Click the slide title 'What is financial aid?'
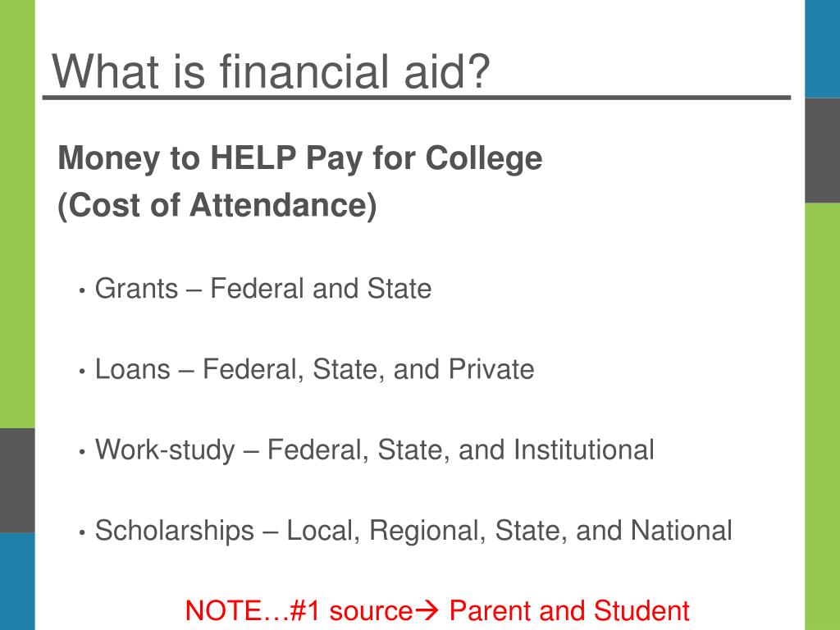Image resolution: width=840 pixels, height=630 pixels. pos(271,71)
